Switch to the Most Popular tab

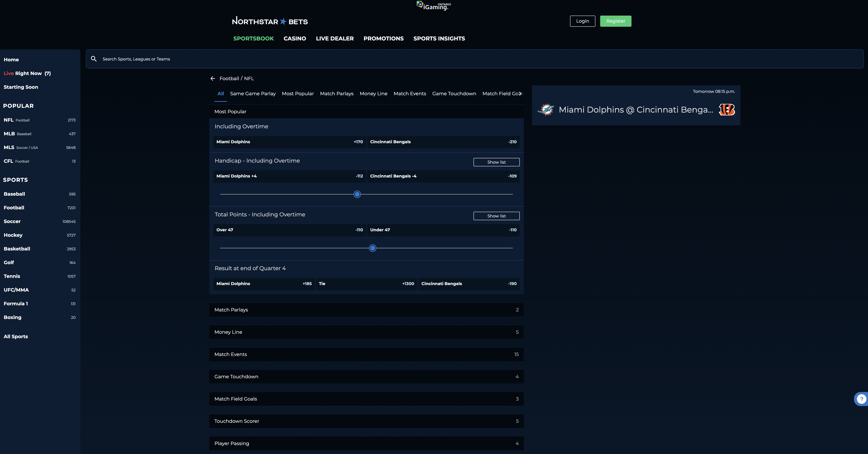pos(298,94)
